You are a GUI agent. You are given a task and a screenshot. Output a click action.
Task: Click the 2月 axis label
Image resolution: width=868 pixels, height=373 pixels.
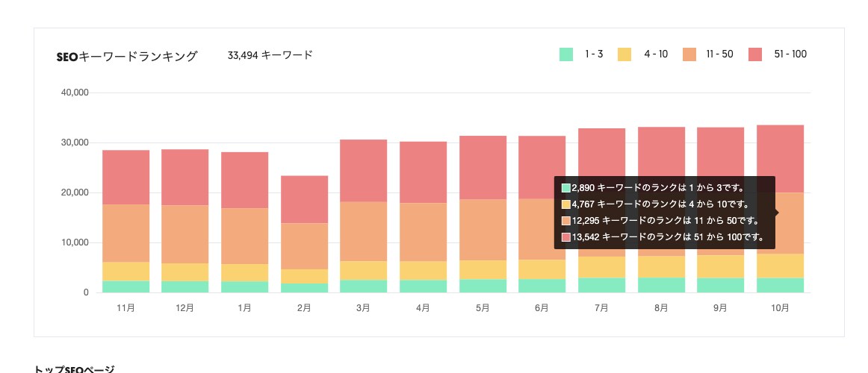304,308
